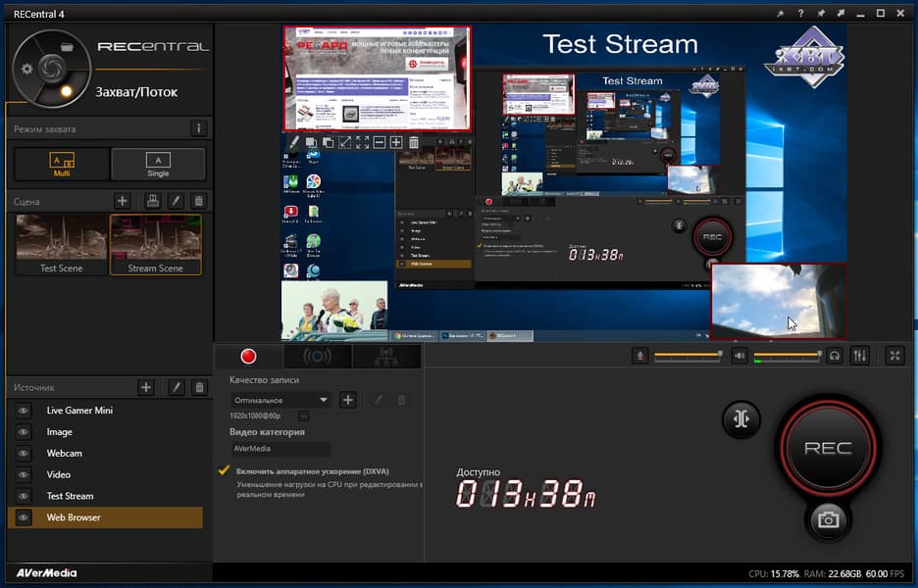918x588 pixels.
Task: Disable hardware acceleration (DXVA) checkbox
Action: pos(224,470)
